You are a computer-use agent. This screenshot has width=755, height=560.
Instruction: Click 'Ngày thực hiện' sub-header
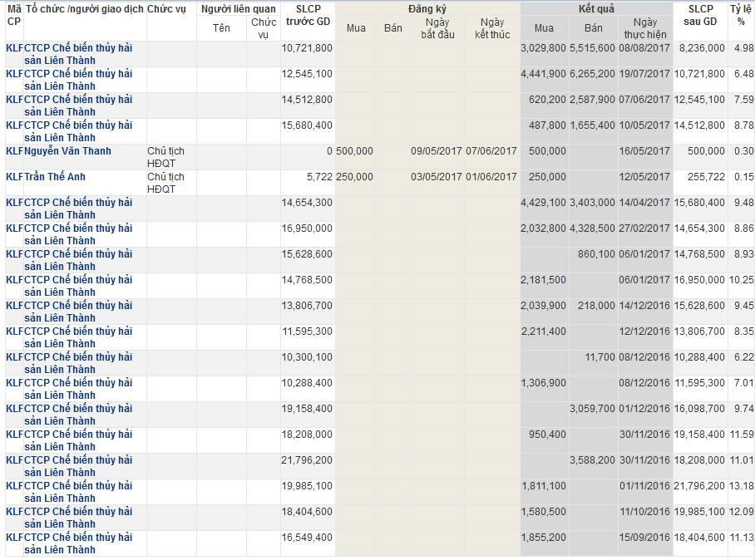645,28
